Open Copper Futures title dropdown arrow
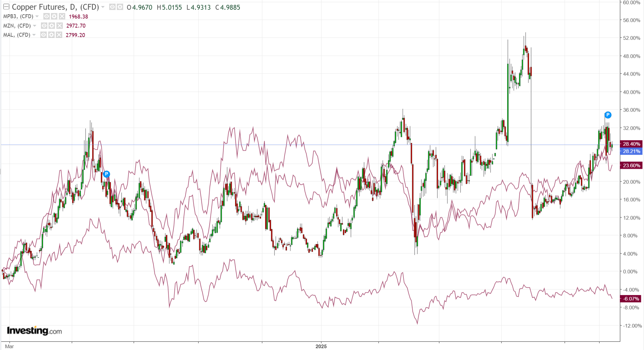This screenshot has height=350, width=644. tap(103, 7)
